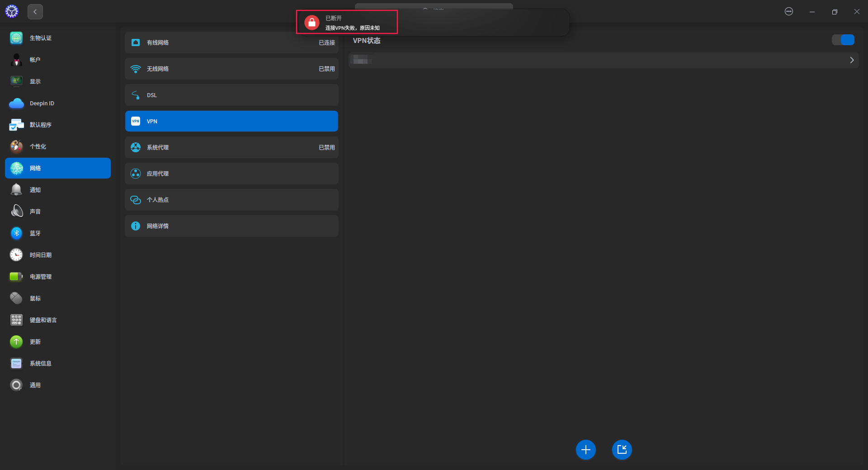This screenshot has height=470, width=868.
Task: Switch to the 系统代理 system proxy section
Action: [x=231, y=147]
